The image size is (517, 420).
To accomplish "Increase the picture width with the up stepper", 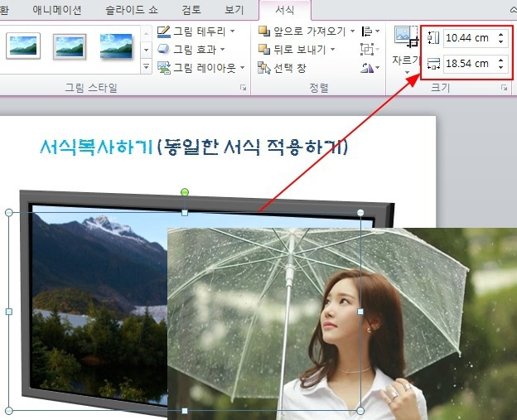I will click(500, 60).
